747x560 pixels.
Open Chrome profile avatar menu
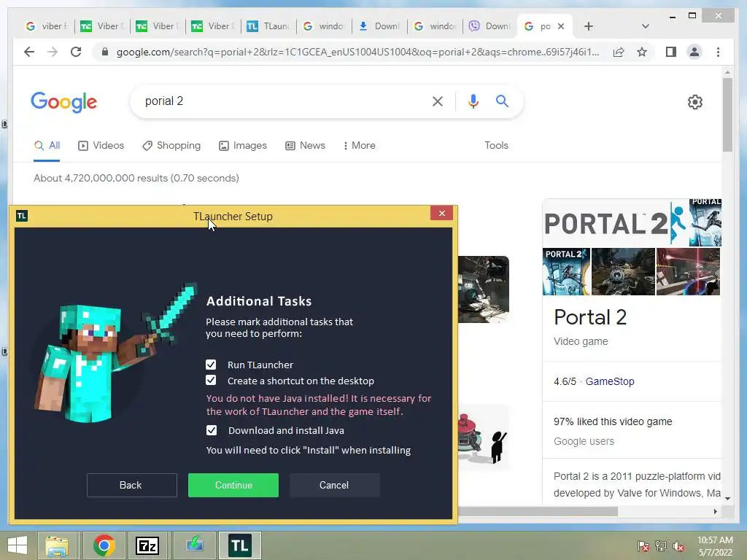[694, 52]
